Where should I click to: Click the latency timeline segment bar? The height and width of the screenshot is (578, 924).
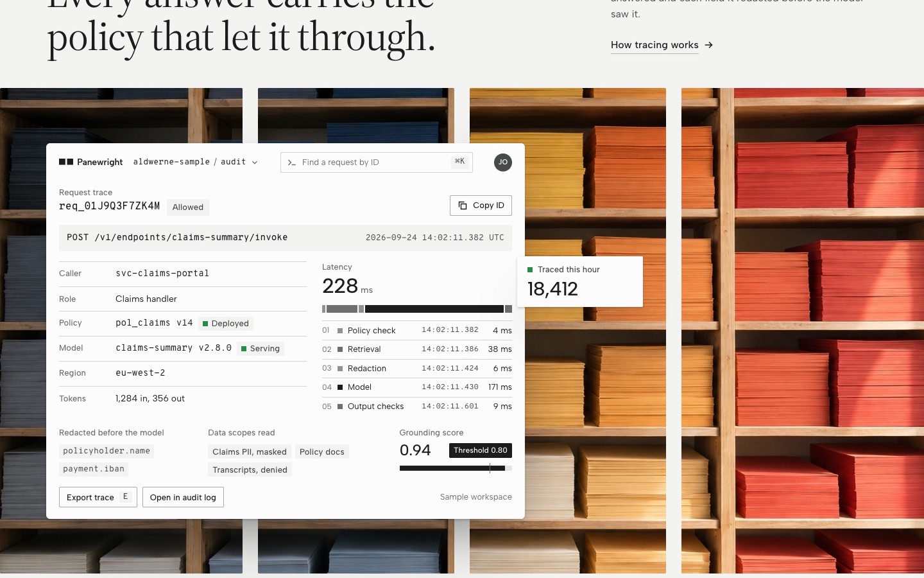pyautogui.click(x=417, y=309)
